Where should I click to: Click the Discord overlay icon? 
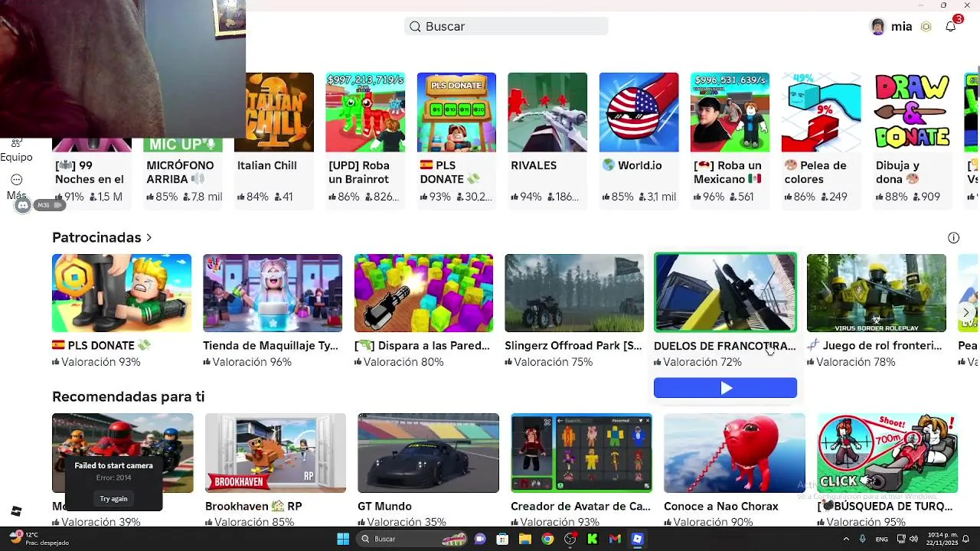23,205
